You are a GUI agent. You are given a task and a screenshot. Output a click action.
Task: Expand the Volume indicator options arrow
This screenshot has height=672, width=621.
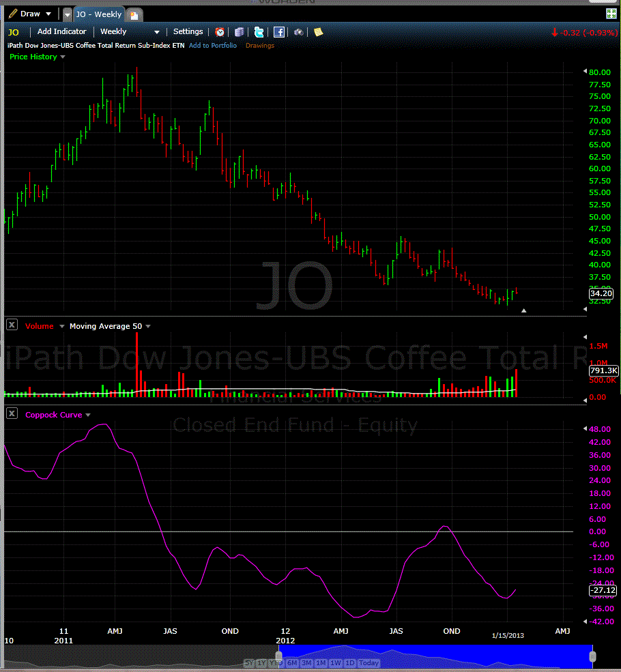[61, 326]
